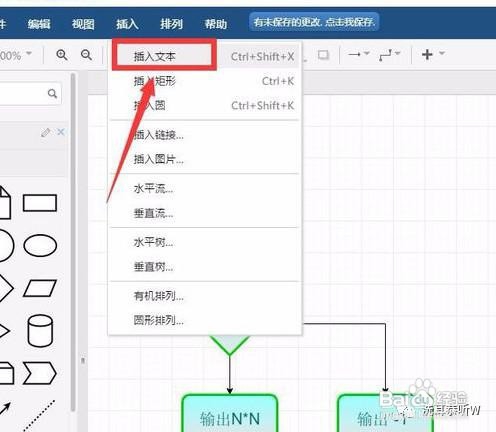Click the shadow toolbar icon
Viewport: 496px width, 432px height.
pyautogui.click(x=323, y=55)
